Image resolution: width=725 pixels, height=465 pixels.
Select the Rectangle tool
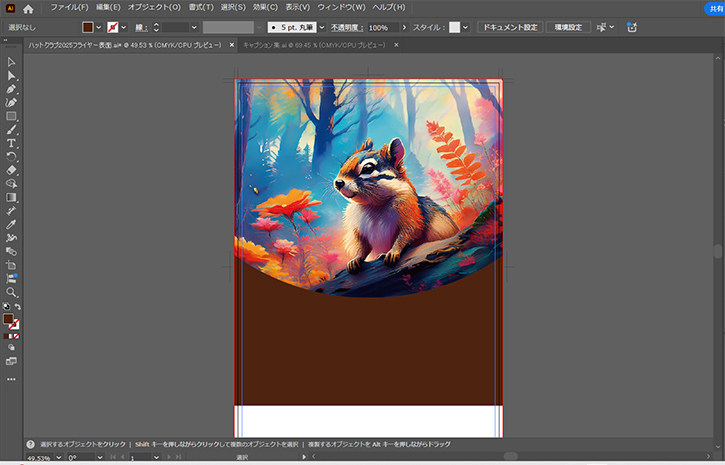pos(11,116)
